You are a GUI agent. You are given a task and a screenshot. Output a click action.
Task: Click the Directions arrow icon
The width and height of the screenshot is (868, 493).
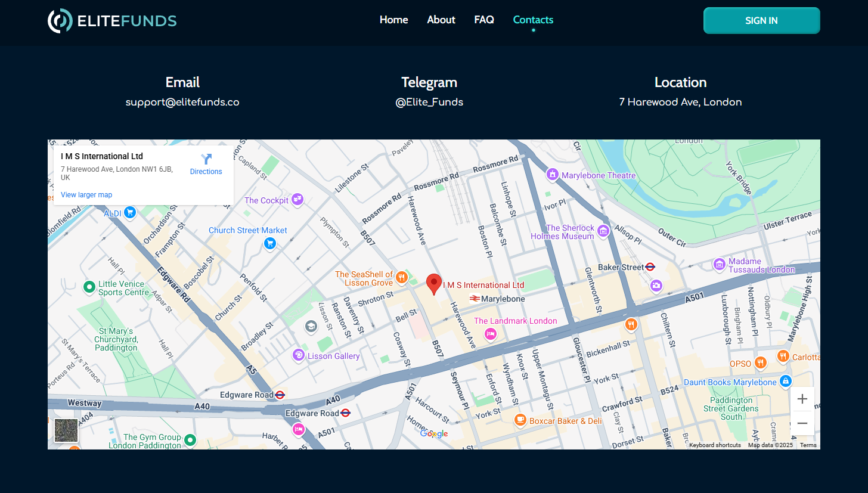206,159
